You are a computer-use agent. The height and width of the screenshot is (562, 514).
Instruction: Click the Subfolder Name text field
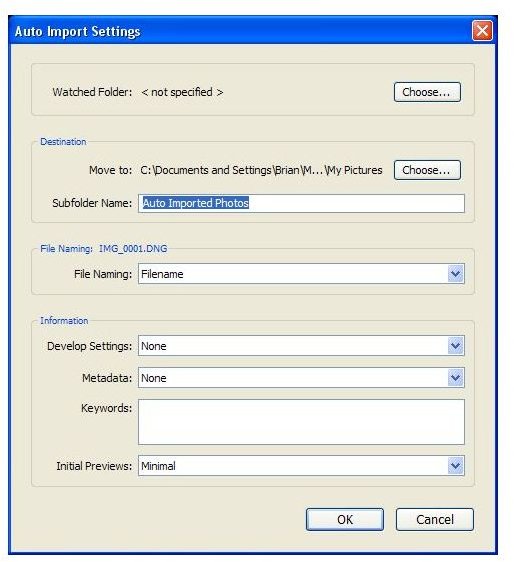tap(301, 203)
